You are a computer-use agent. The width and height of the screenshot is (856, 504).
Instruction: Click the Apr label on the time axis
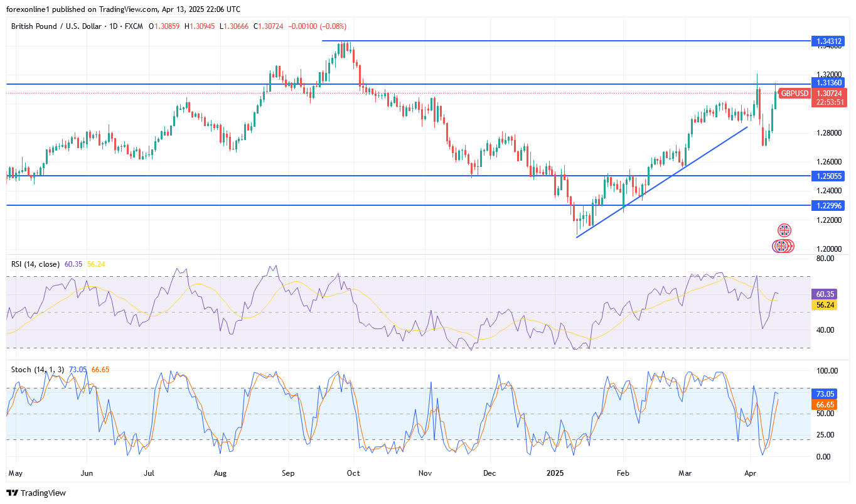750,472
